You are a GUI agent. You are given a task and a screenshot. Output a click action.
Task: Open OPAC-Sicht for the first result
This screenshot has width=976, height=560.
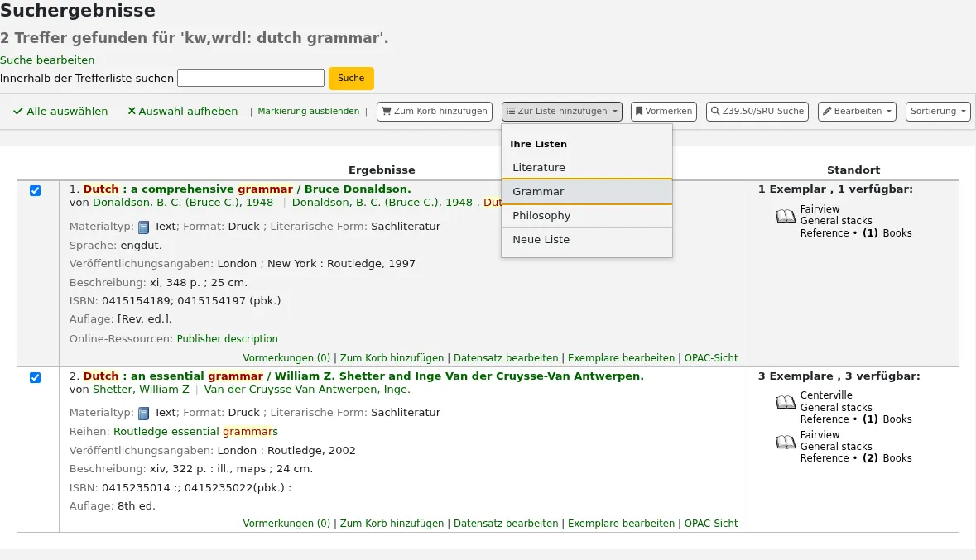click(711, 358)
